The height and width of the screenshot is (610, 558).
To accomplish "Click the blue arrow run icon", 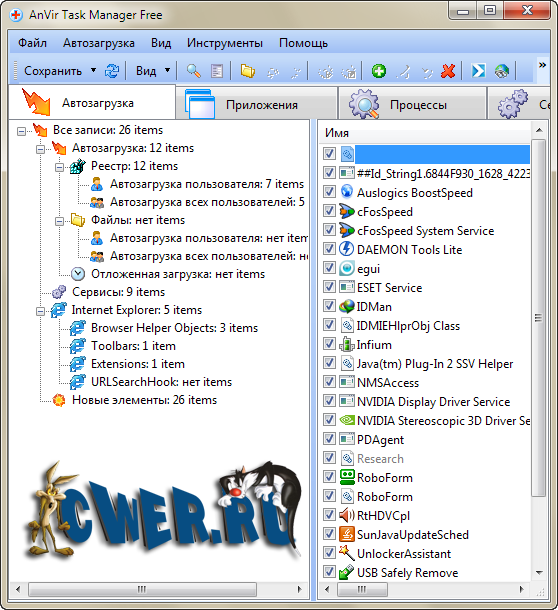I will point(478,71).
